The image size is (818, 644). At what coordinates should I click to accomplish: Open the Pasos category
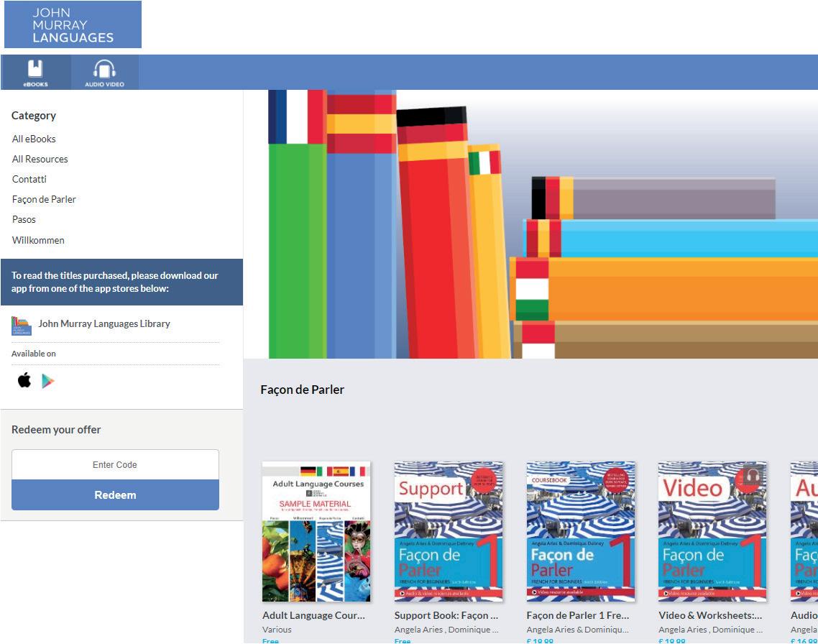pos(24,219)
